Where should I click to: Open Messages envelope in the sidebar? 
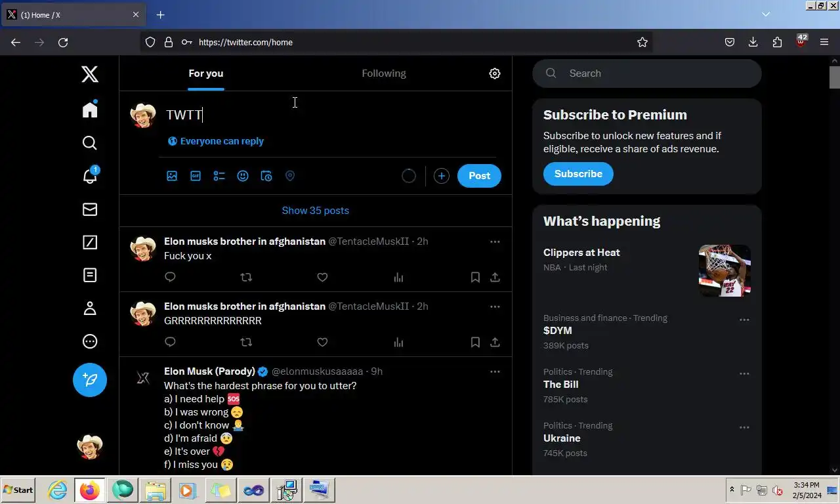pyautogui.click(x=90, y=209)
